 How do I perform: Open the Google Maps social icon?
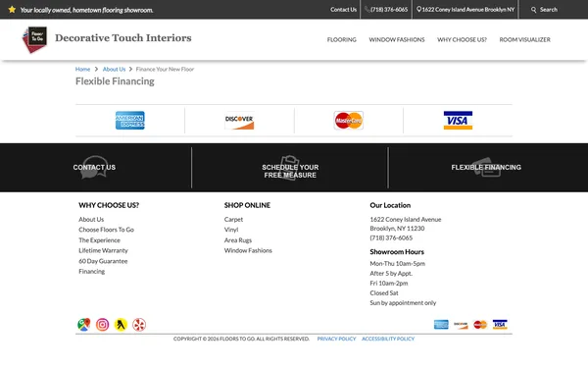pyautogui.click(x=84, y=325)
